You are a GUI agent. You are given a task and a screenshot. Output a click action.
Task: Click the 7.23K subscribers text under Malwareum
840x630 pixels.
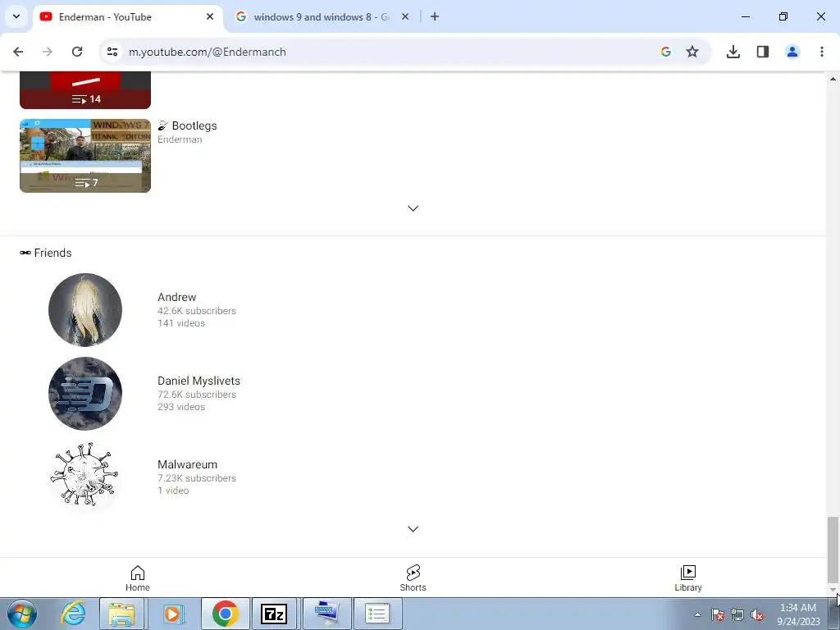197,478
